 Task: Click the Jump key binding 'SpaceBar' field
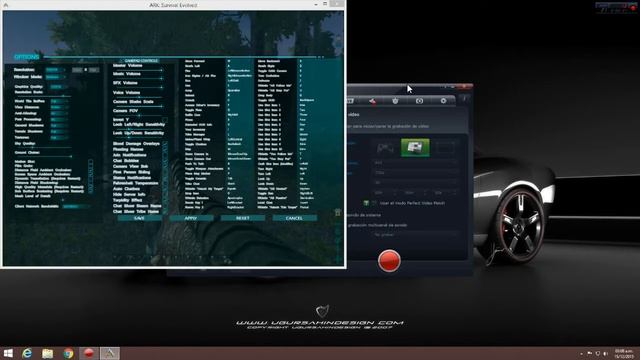click(x=240, y=91)
